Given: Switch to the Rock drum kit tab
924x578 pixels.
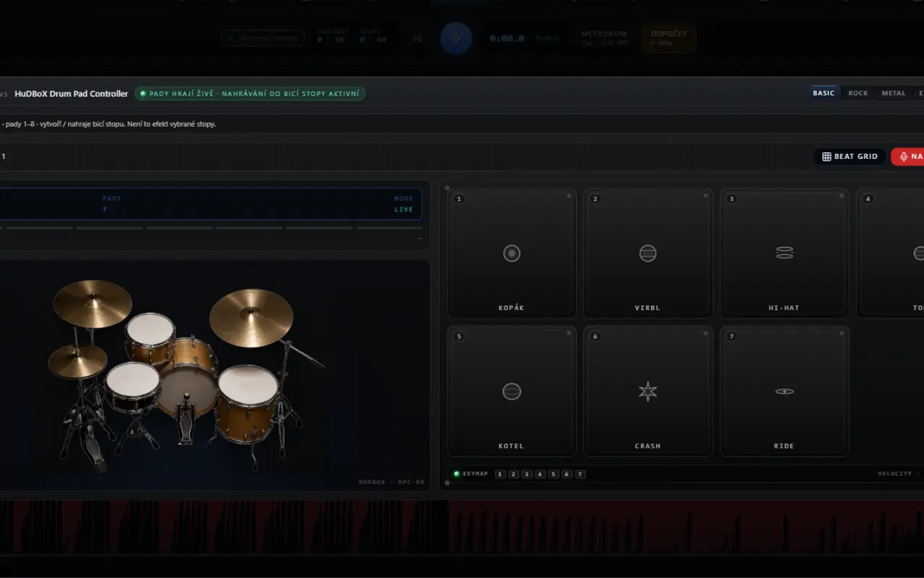Looking at the screenshot, I should point(858,93).
